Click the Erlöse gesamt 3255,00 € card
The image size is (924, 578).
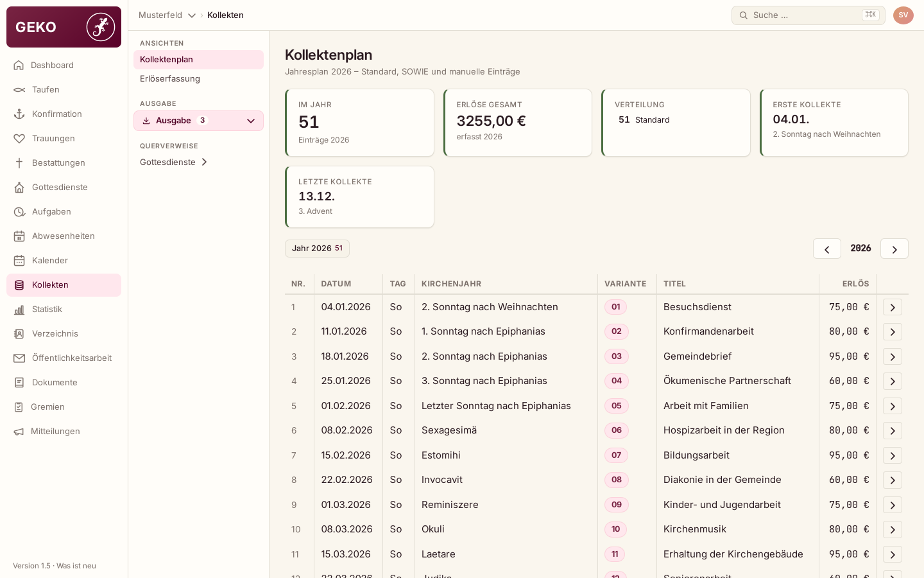tap(518, 123)
